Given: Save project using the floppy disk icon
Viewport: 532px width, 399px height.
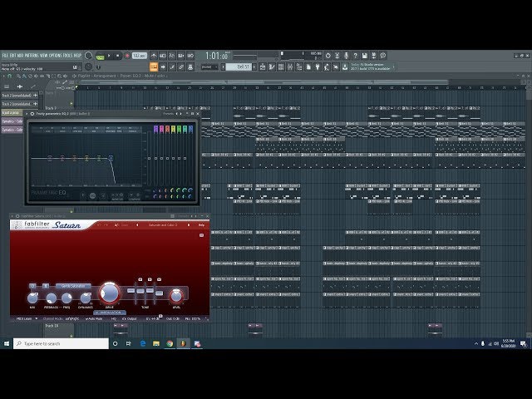Looking at the screenshot, I should tap(364, 56).
